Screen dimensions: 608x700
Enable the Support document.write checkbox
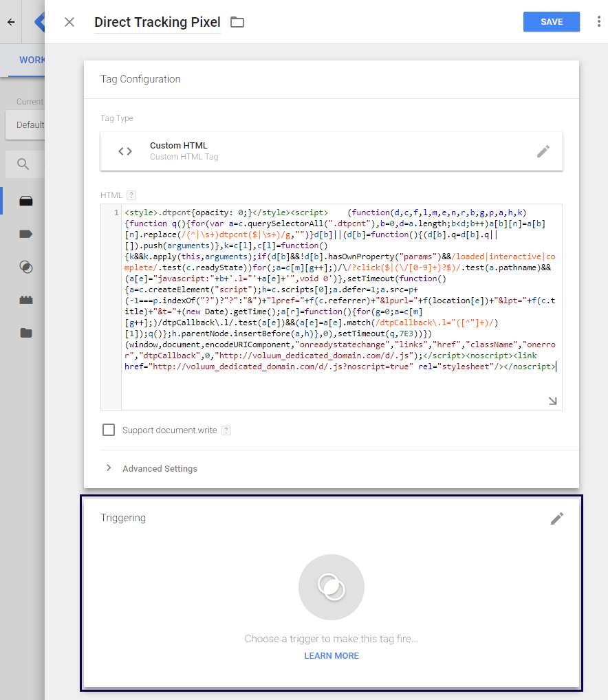[109, 430]
